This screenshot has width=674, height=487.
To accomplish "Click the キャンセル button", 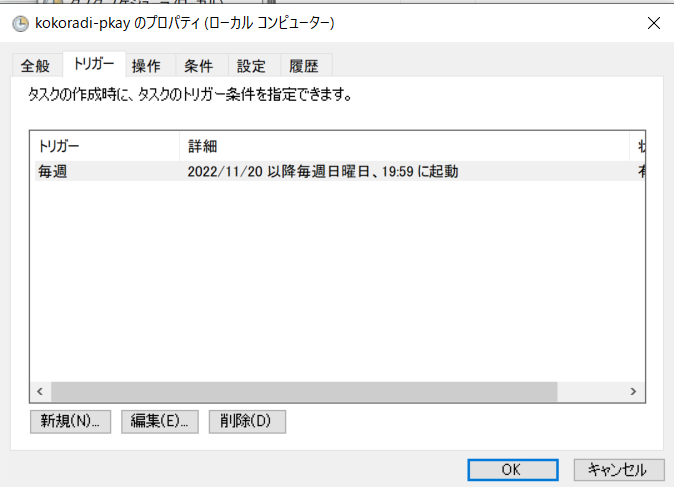I will 619,470.
